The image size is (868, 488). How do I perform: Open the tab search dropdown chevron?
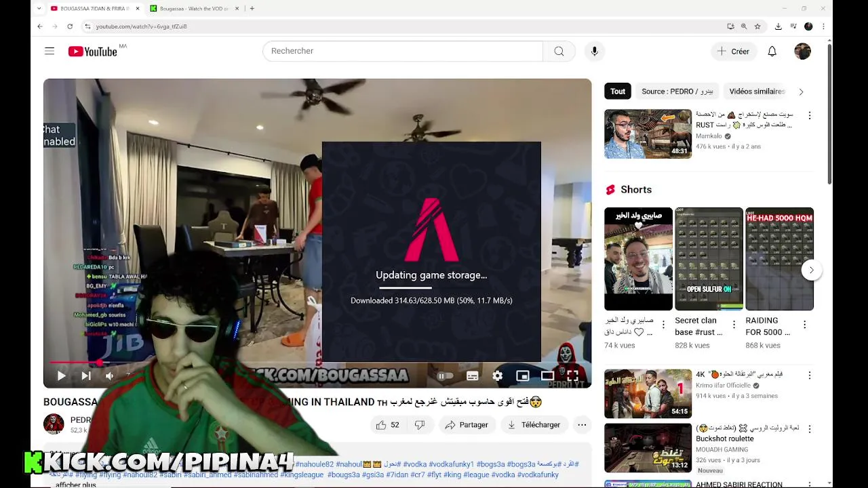coord(39,8)
